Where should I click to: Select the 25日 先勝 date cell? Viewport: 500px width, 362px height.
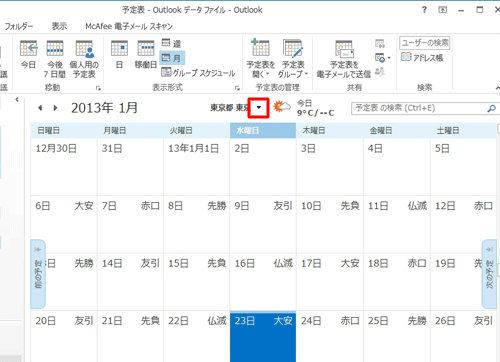(x=397, y=336)
